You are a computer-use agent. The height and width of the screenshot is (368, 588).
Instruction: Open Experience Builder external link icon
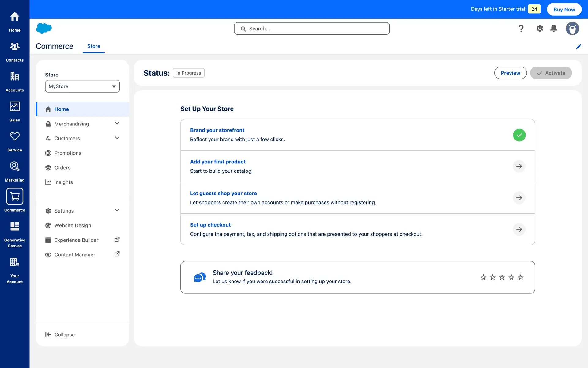coord(117,240)
